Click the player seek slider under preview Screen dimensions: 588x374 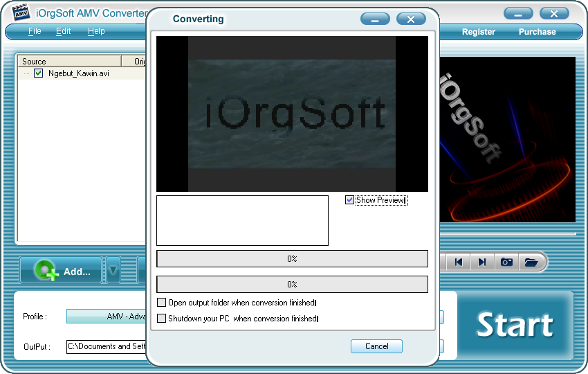(x=508, y=234)
